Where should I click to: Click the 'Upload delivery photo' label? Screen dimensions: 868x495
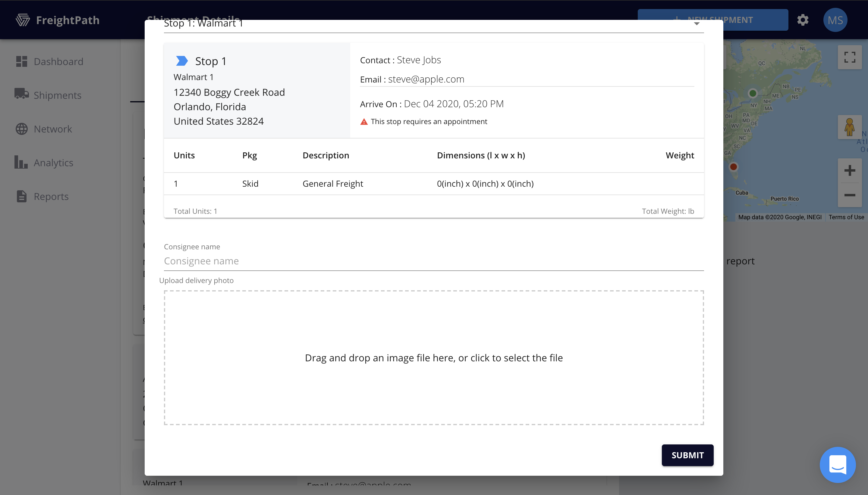click(x=196, y=281)
